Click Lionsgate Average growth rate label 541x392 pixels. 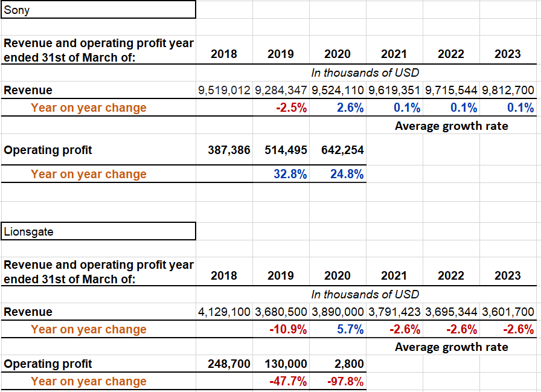[451, 347]
